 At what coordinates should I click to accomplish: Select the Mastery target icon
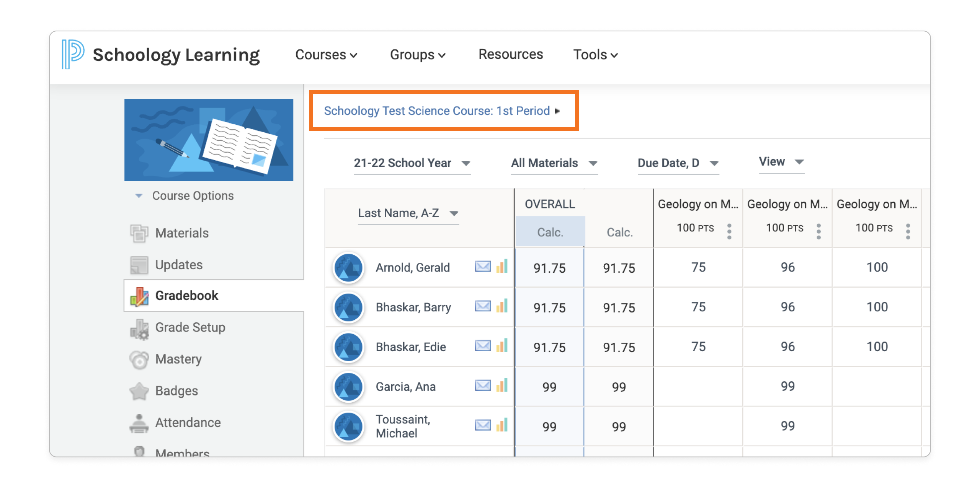[x=140, y=359]
